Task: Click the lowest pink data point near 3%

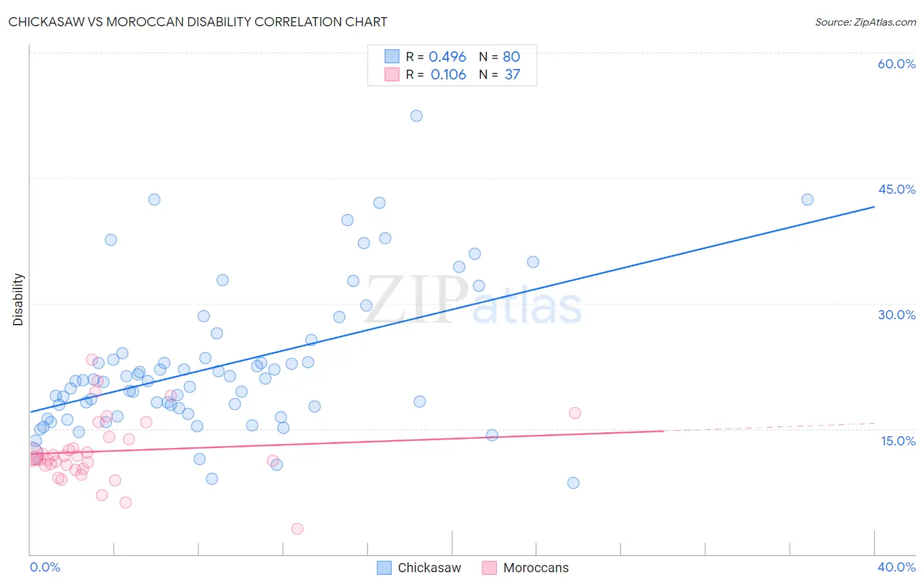Action: pyautogui.click(x=297, y=529)
